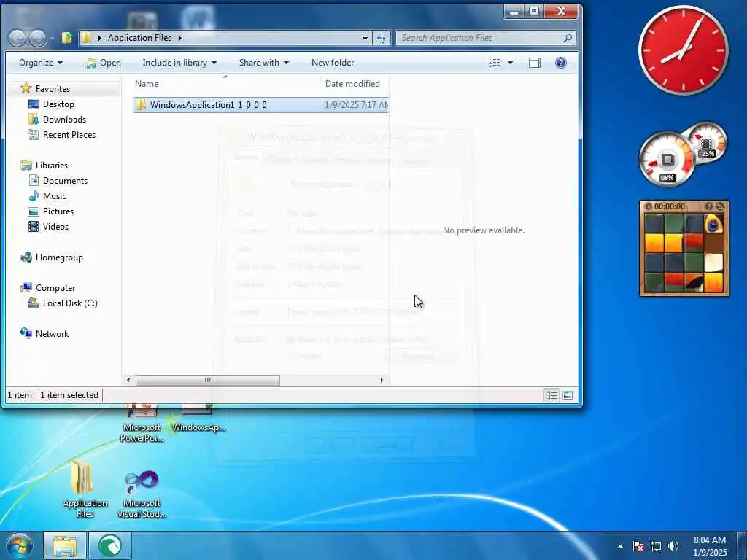Select Favorites in navigation pane
Screen dimensions: 747x560
(53, 88)
